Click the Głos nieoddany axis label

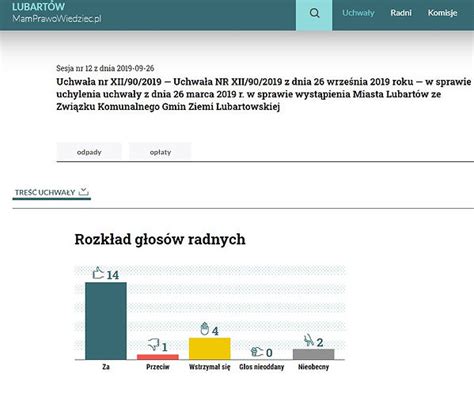coord(262,367)
